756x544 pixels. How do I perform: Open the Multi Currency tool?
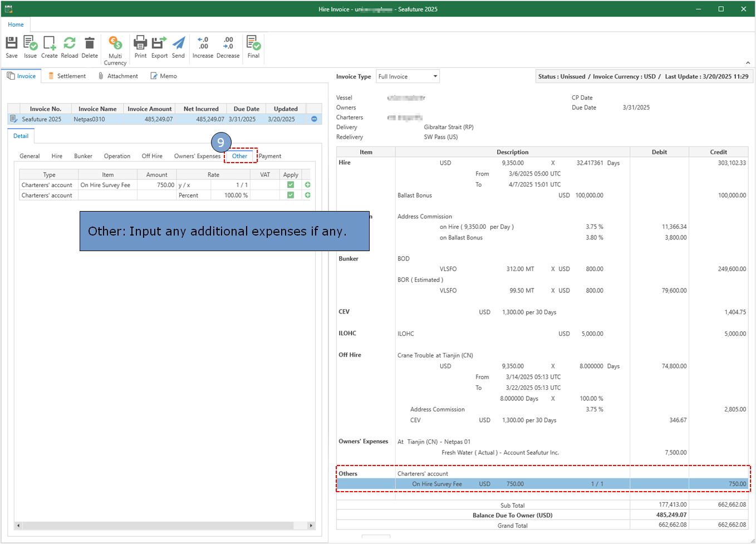click(x=115, y=43)
